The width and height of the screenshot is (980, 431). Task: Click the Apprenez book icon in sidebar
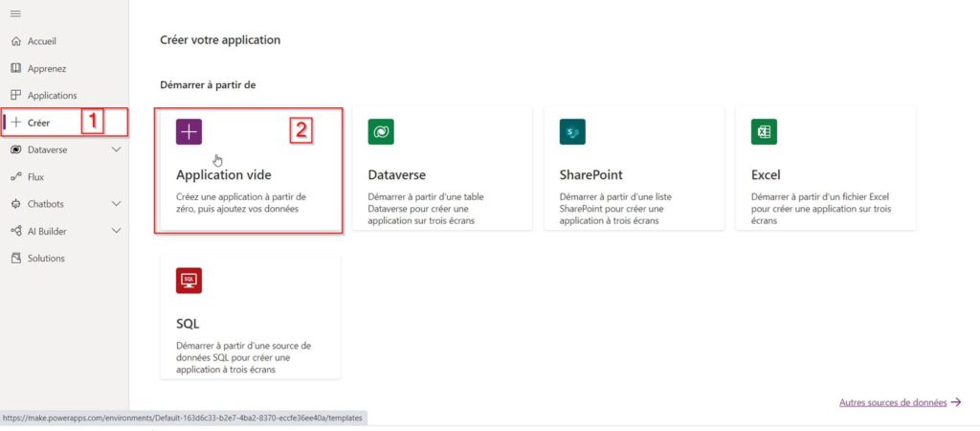(x=15, y=68)
